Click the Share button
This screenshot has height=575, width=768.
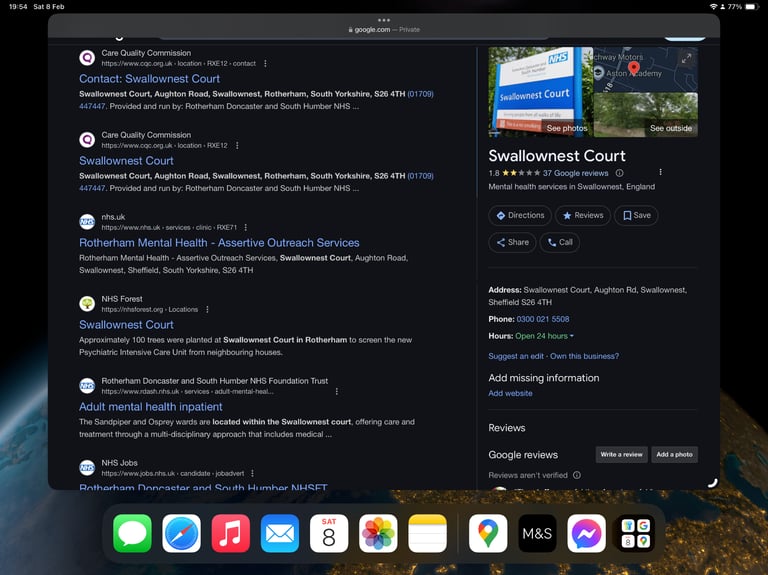(512, 242)
